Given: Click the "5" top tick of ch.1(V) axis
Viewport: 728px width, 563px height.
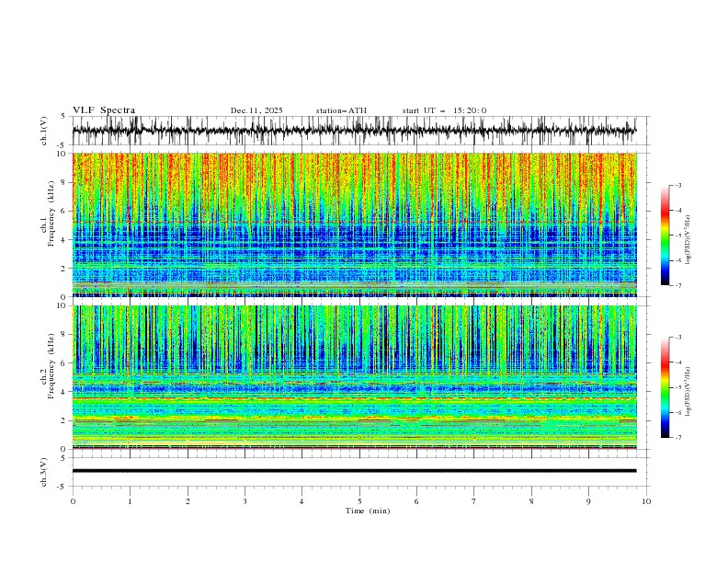Looking at the screenshot, I should 63,116.
